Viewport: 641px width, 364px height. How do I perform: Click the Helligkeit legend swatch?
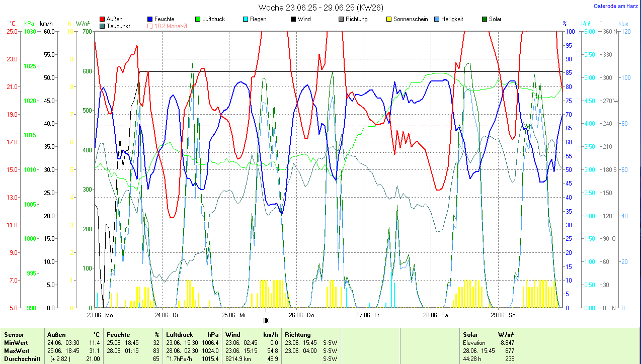[x=436, y=19]
